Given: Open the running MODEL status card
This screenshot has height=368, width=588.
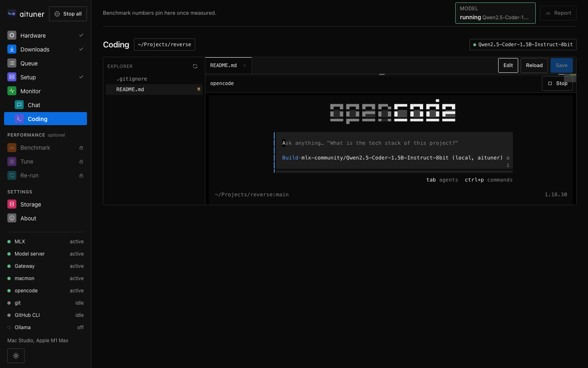Looking at the screenshot, I should (495, 13).
